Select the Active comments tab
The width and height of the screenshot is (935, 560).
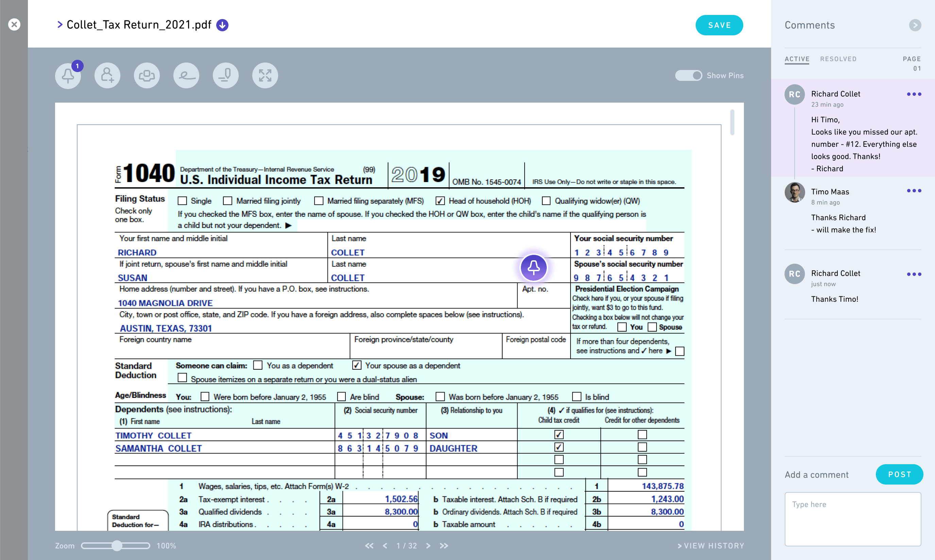[797, 59]
